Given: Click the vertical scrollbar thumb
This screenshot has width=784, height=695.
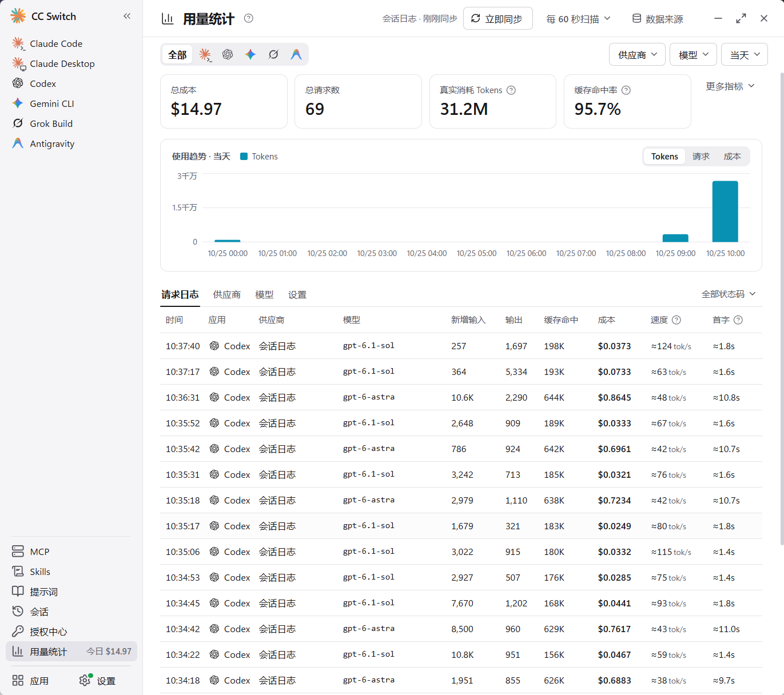Looking at the screenshot, I should [781, 309].
